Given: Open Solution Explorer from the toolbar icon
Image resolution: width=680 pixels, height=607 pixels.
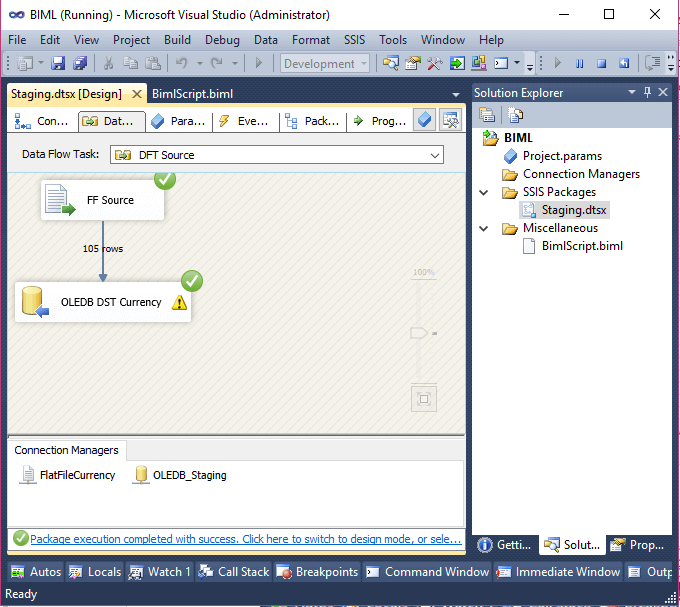Looking at the screenshot, I should pyautogui.click(x=390, y=63).
